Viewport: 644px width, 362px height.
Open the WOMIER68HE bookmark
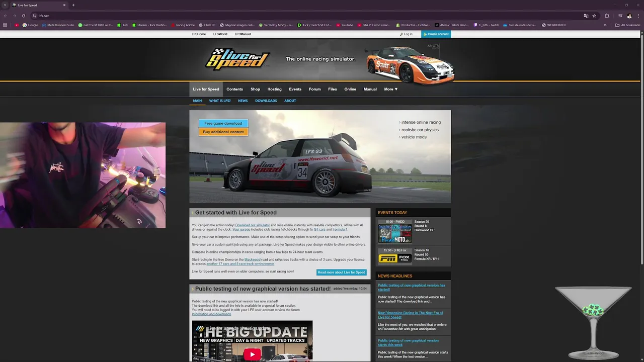click(x=554, y=25)
